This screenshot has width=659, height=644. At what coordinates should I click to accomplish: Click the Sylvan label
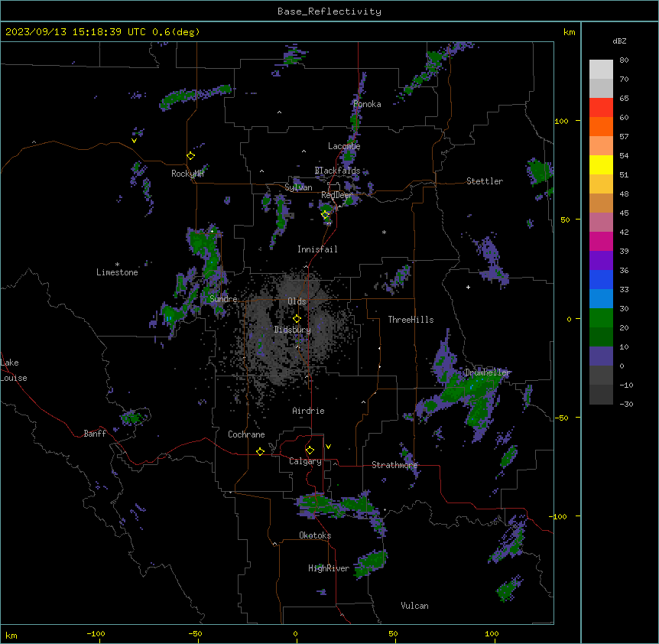point(298,187)
